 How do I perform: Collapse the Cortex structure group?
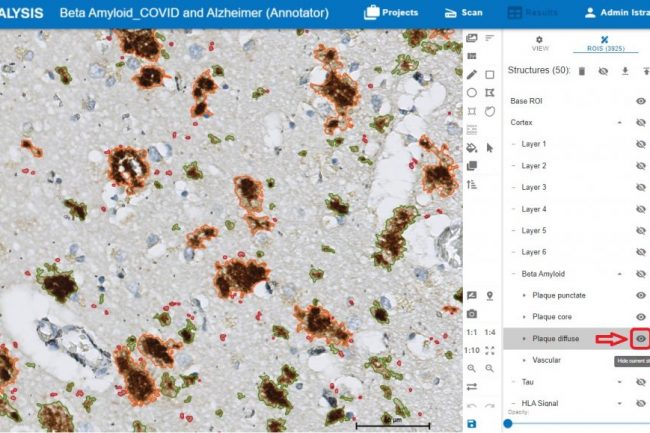point(619,122)
